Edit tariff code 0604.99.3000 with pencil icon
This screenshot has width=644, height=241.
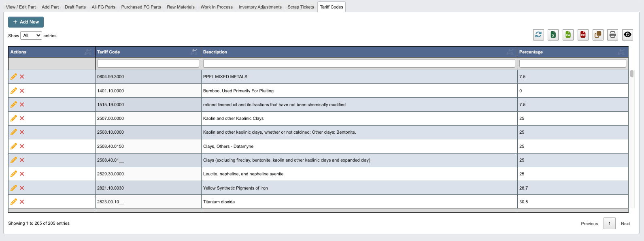point(13,77)
